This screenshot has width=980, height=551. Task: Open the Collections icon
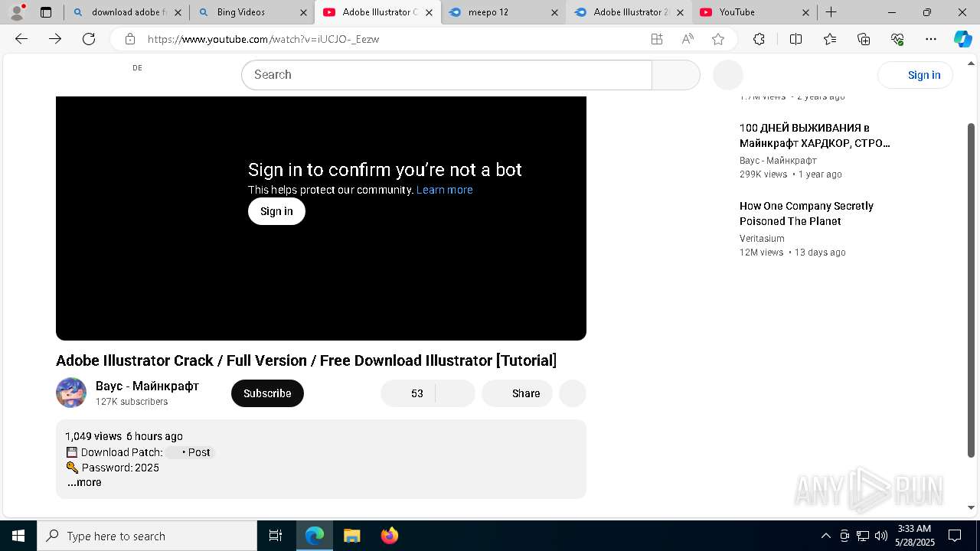[864, 39]
